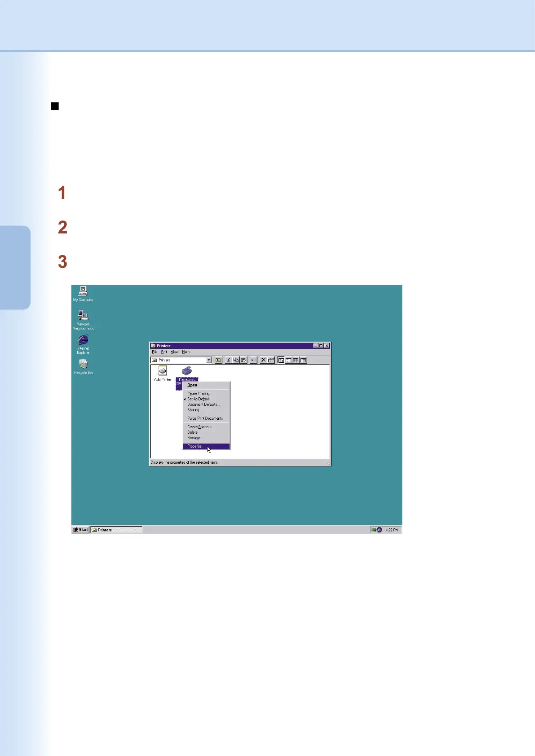
Task: Open the File menu
Action: tap(155, 352)
